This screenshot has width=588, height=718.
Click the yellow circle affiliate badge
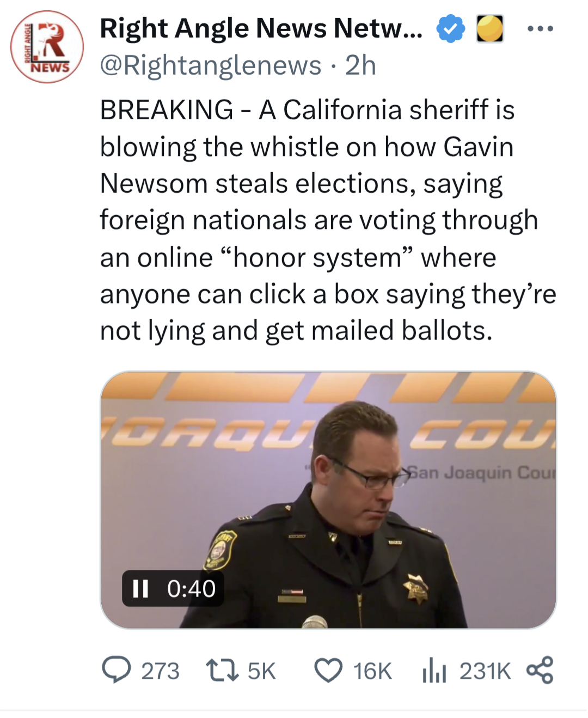pyautogui.click(x=489, y=29)
